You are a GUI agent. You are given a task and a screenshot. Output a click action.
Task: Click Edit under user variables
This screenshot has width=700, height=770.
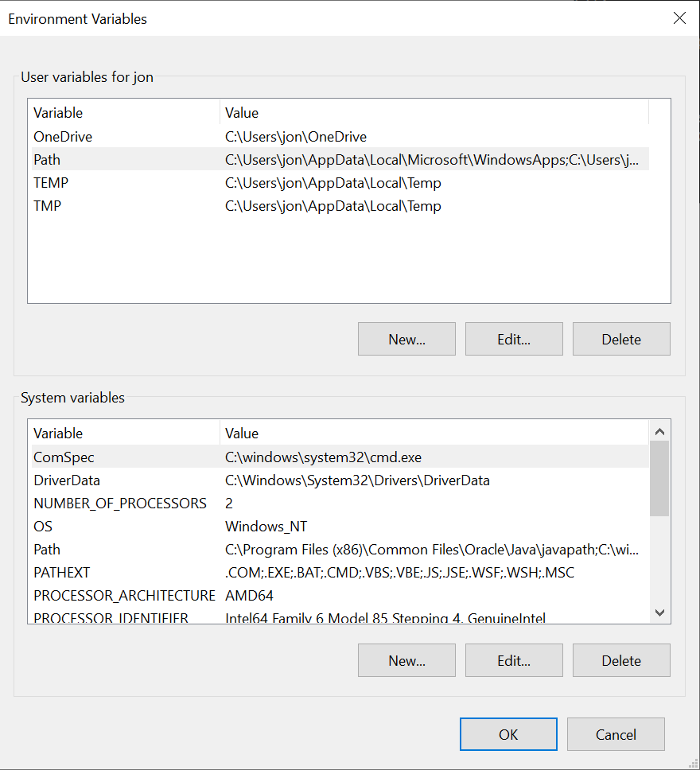click(x=514, y=339)
